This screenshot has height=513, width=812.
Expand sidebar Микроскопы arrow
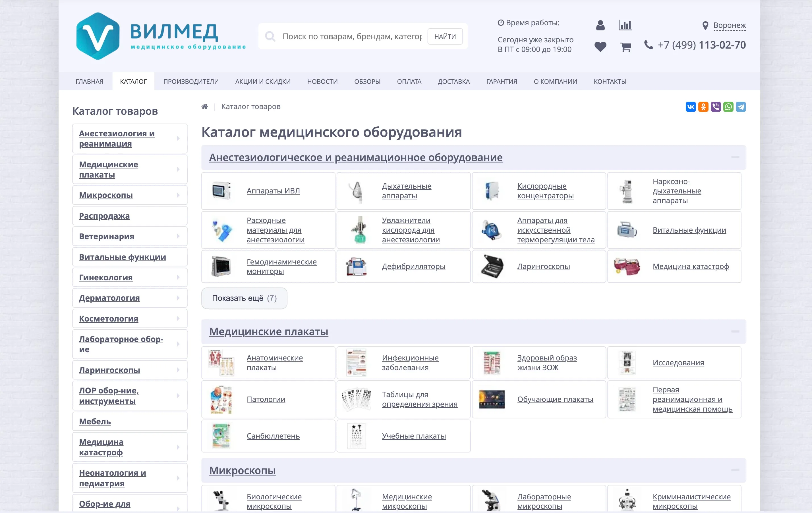pos(178,195)
